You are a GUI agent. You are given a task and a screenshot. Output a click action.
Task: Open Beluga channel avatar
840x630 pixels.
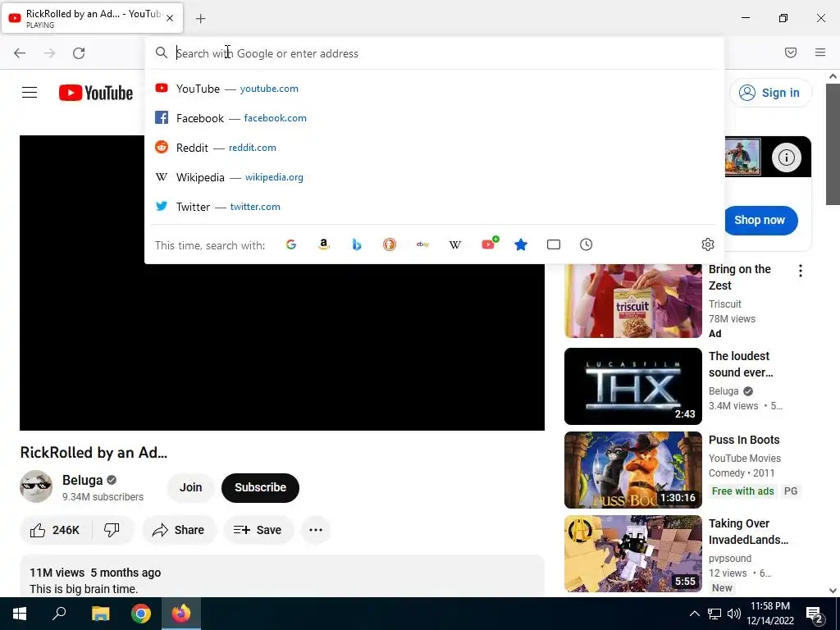tap(36, 487)
